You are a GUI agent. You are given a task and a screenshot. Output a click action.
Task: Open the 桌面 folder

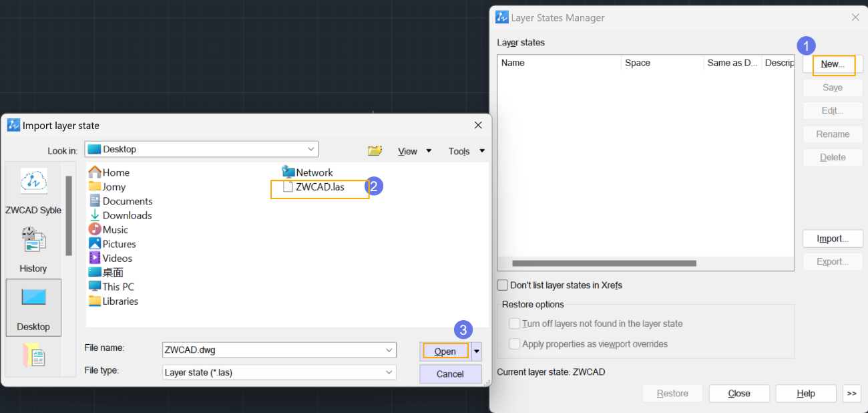106,273
